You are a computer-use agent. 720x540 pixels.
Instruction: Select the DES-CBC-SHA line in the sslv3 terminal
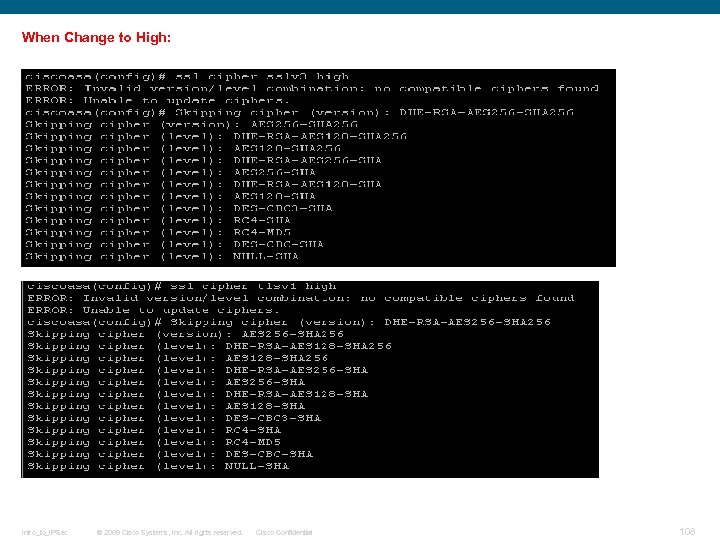(x=174, y=244)
